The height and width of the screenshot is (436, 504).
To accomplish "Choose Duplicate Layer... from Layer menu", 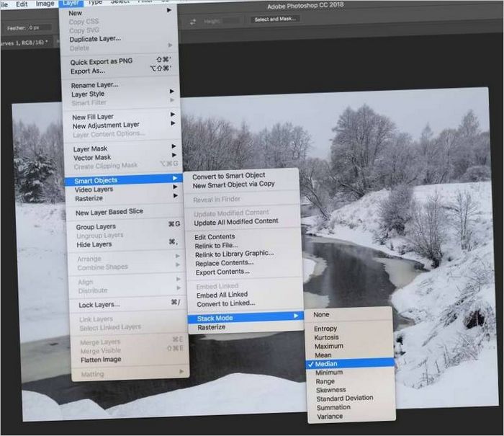I will (119, 39).
